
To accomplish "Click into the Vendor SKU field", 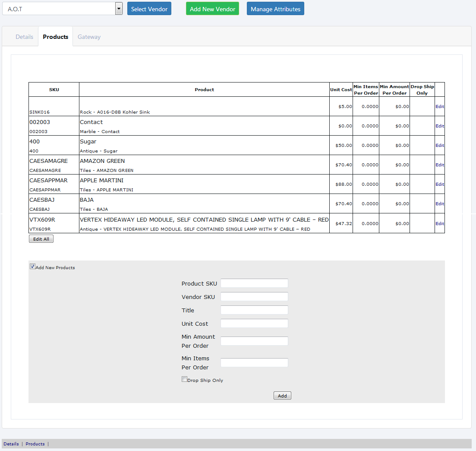I will coord(254,296).
